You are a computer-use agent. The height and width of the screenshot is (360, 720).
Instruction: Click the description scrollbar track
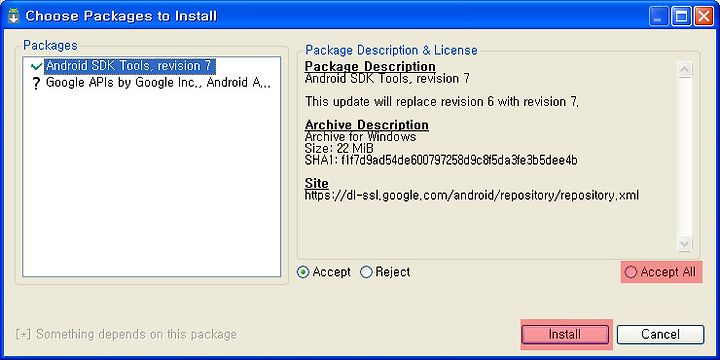pyautogui.click(x=685, y=156)
